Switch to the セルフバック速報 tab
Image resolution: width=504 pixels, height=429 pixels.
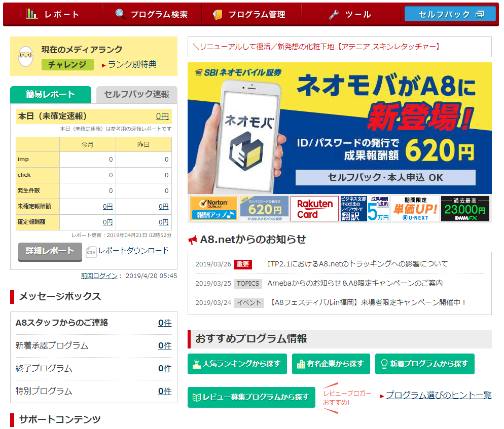tap(136, 94)
